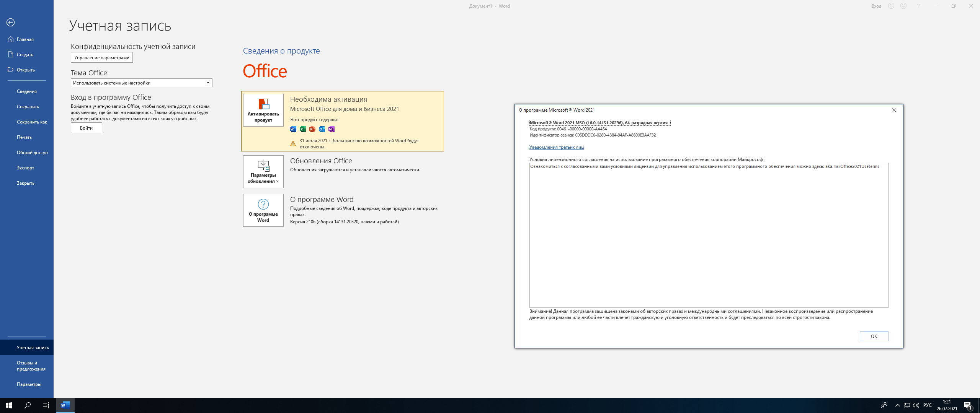
Task: Click the Войти button
Action: point(87,128)
